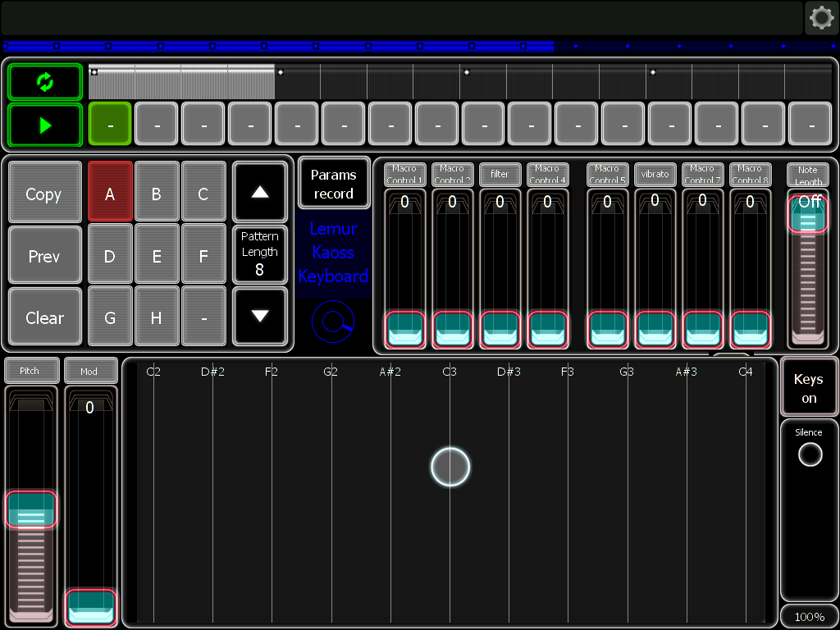Open settings with the gear icon
Viewport: 840px width, 630px height.
click(x=821, y=18)
